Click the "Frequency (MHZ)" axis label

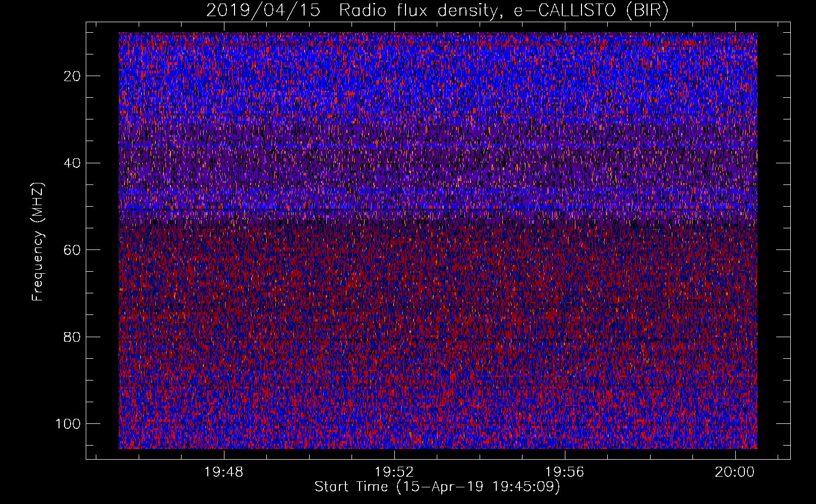[x=38, y=242]
